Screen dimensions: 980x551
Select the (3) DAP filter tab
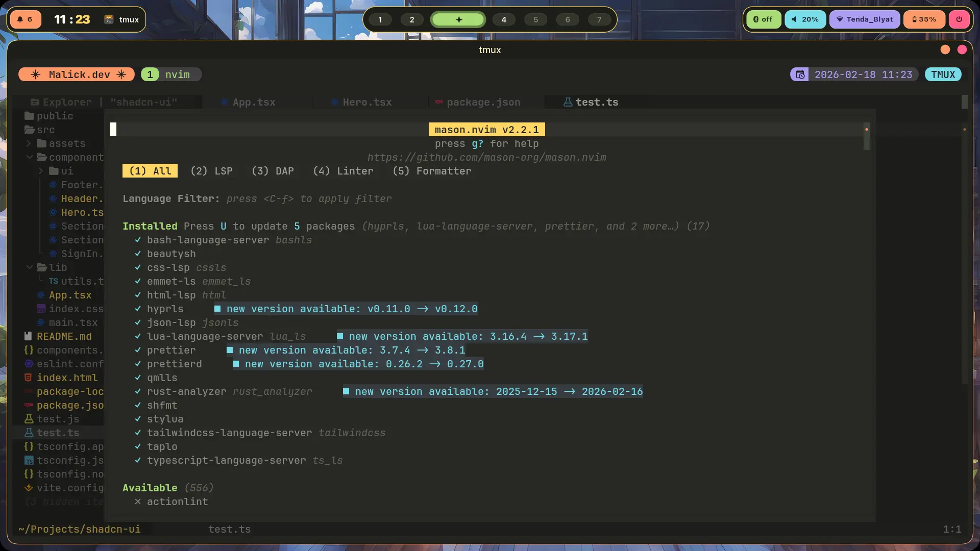pos(273,171)
